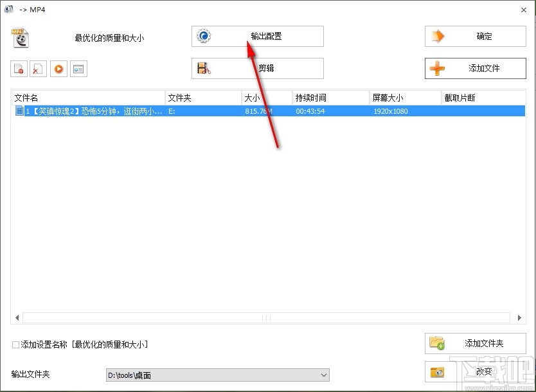The image size is (536, 392).
Task: Click the media file info icon
Action: point(78,69)
